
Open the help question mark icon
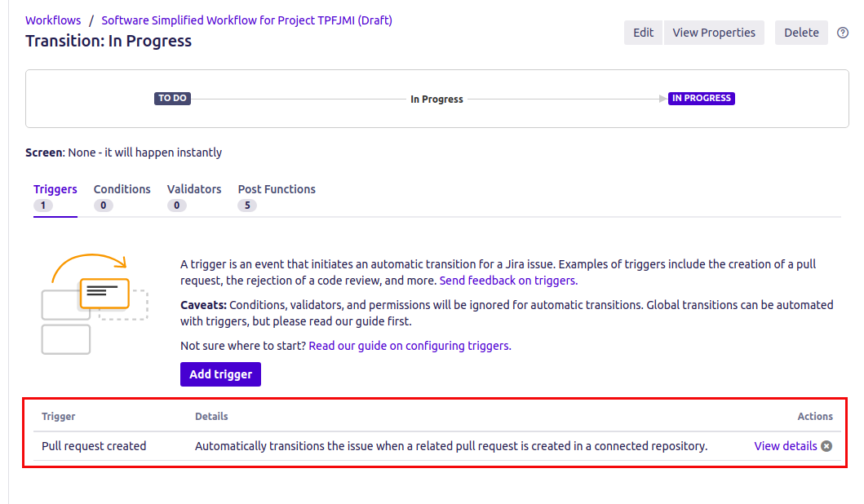click(x=843, y=33)
